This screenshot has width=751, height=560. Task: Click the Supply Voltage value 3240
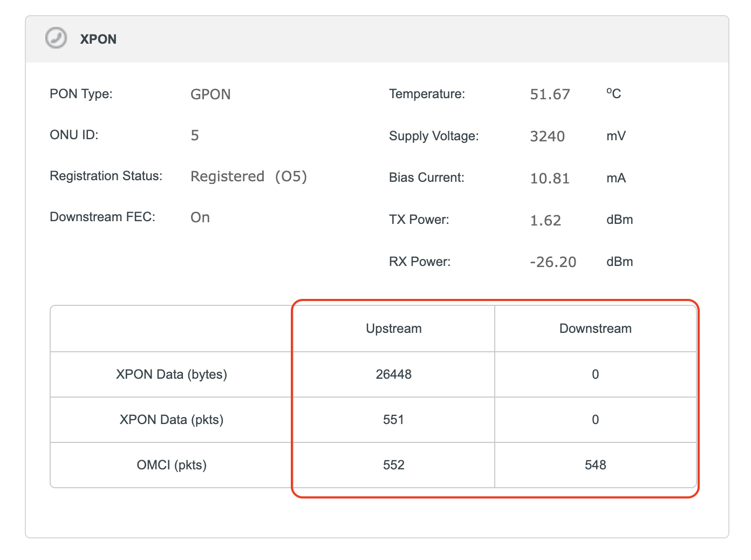point(547,136)
